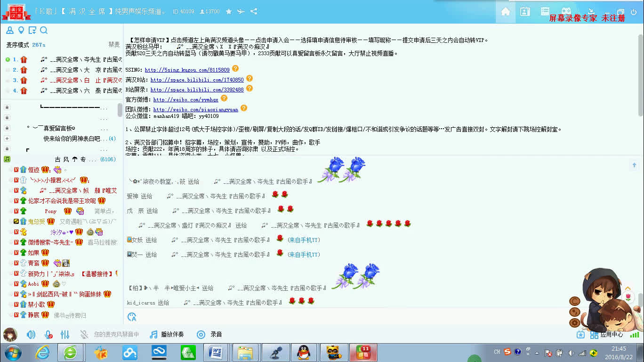Click the question-mark badge beside 团队微博 link
The width and height of the screenshot is (644, 362).
(x=243, y=108)
